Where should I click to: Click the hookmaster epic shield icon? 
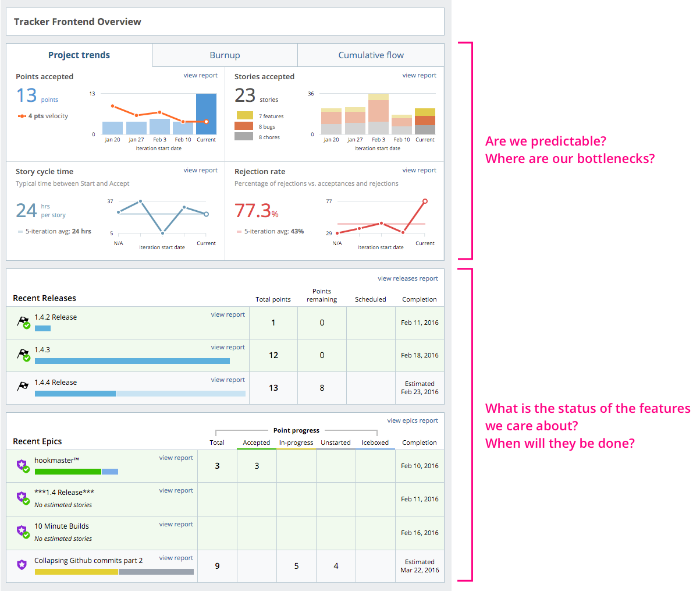23,465
